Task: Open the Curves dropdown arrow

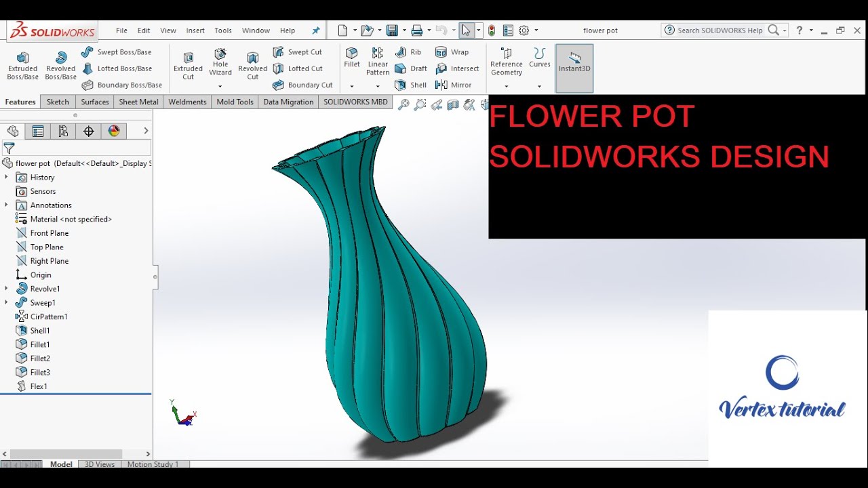Action: [x=540, y=86]
